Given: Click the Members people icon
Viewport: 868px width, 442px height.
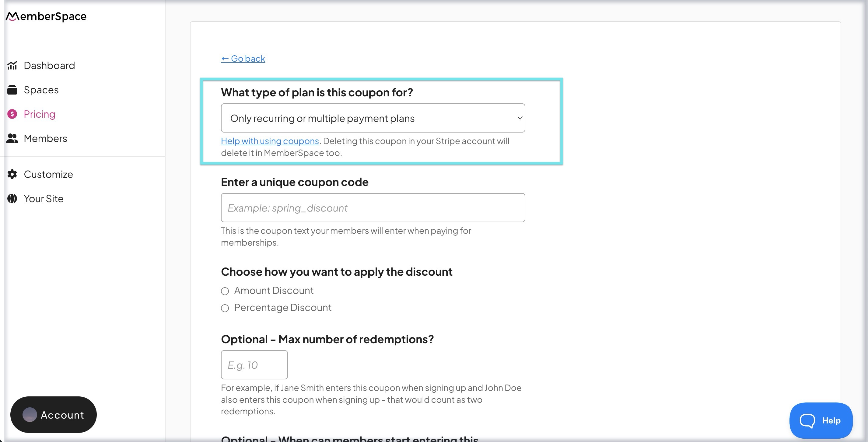Looking at the screenshot, I should pyautogui.click(x=12, y=138).
